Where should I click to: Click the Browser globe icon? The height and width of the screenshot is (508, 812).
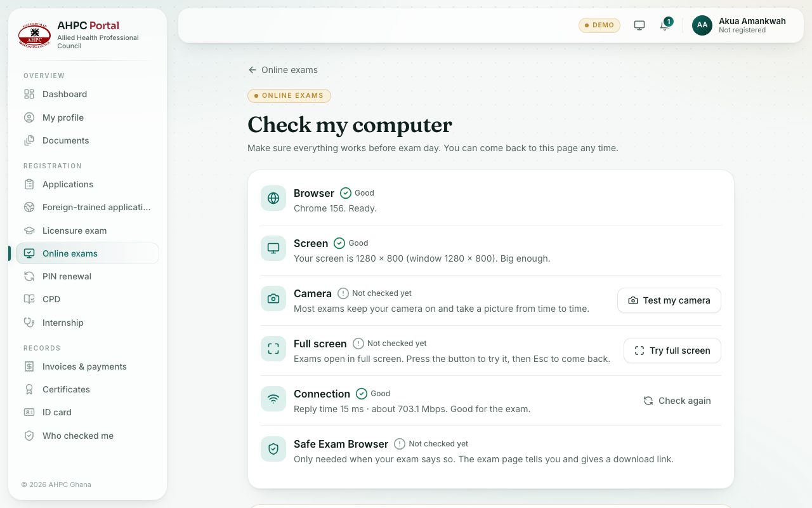[x=273, y=198]
